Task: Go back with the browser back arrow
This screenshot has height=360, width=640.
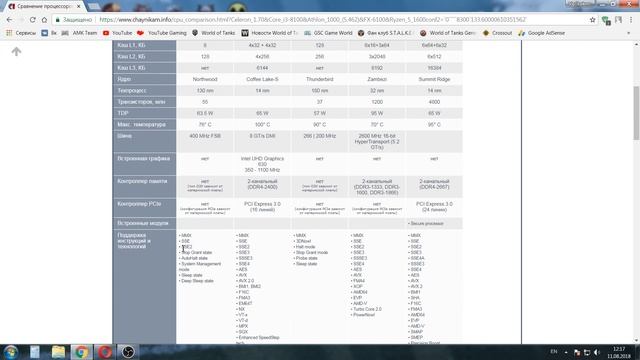Action: tap(9, 20)
